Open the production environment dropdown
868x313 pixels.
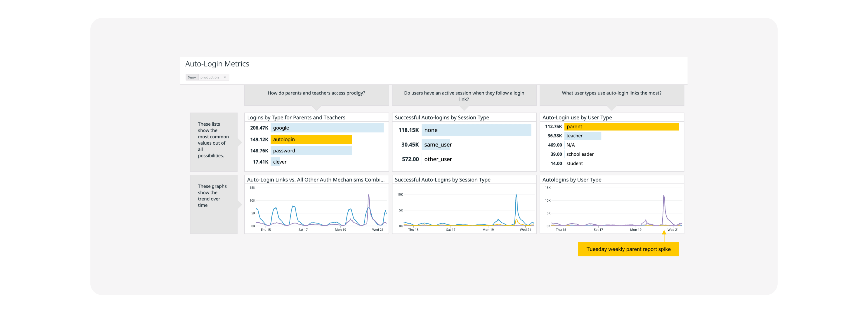[214, 77]
